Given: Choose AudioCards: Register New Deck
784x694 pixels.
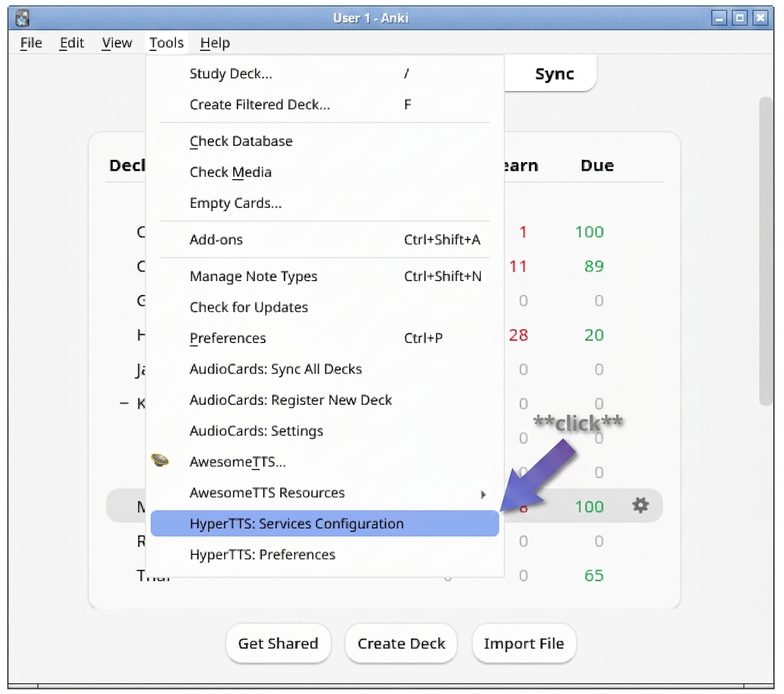Looking at the screenshot, I should [324, 400].
